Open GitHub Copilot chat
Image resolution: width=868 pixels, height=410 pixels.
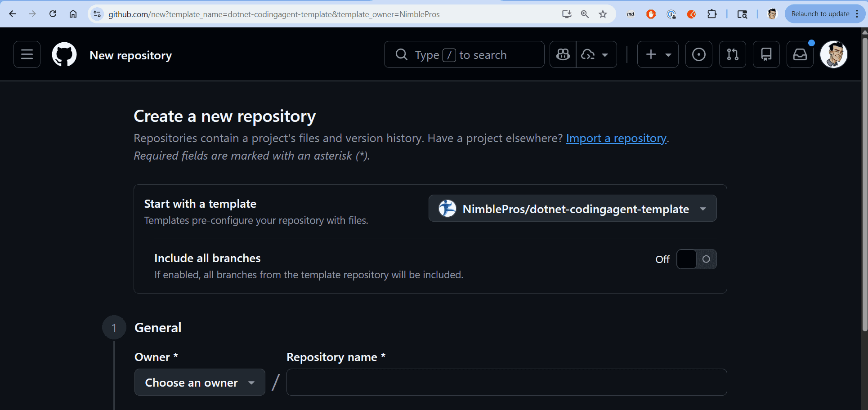pos(562,54)
